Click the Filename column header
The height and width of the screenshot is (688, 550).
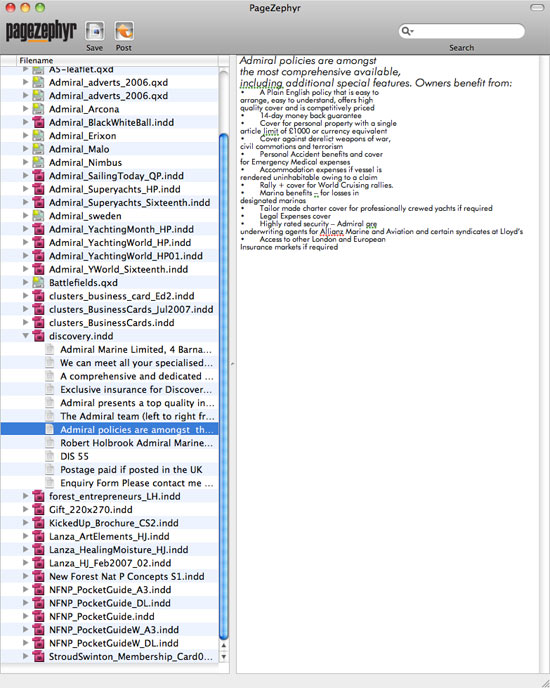pyautogui.click(x=117, y=61)
